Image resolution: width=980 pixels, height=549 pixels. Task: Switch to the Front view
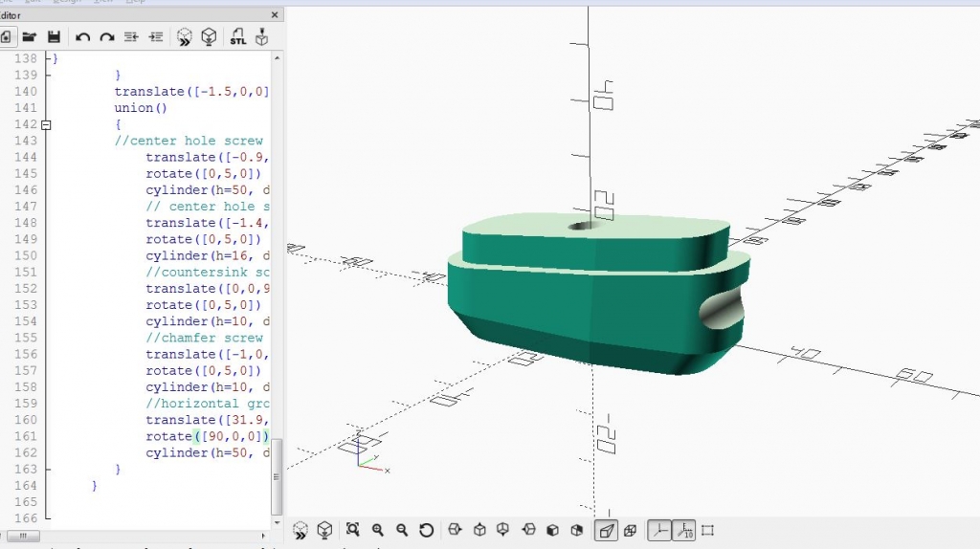point(552,530)
